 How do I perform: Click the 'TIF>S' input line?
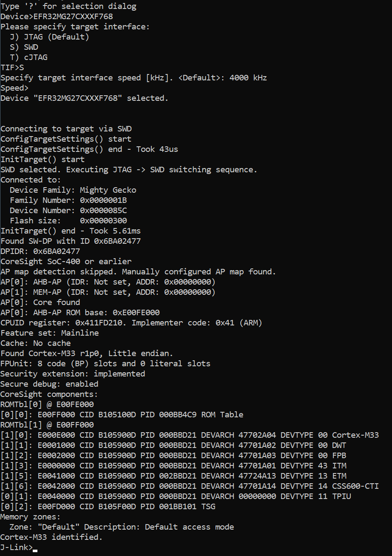click(x=12, y=68)
